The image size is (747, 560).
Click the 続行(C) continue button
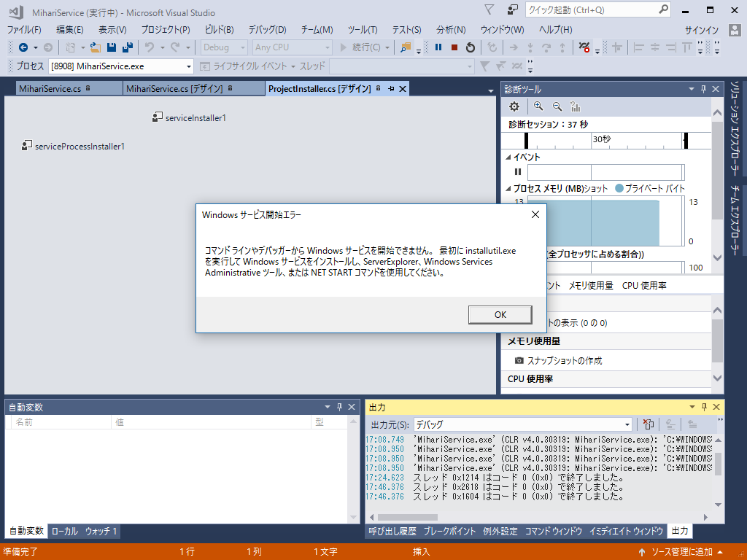(360, 47)
